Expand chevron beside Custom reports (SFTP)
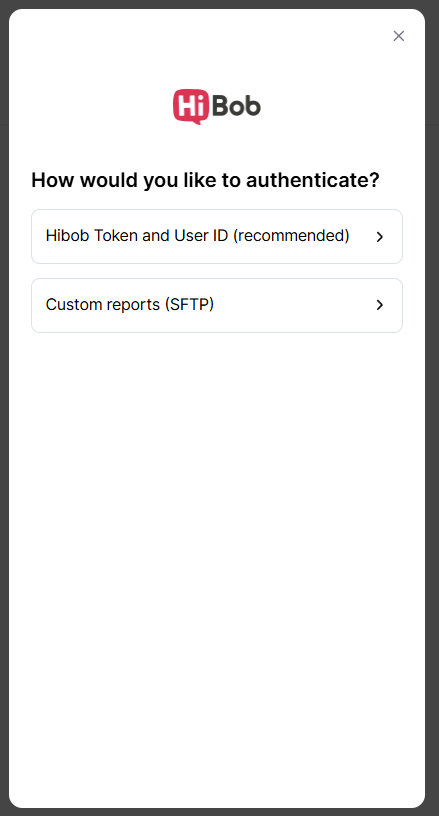 [380, 305]
